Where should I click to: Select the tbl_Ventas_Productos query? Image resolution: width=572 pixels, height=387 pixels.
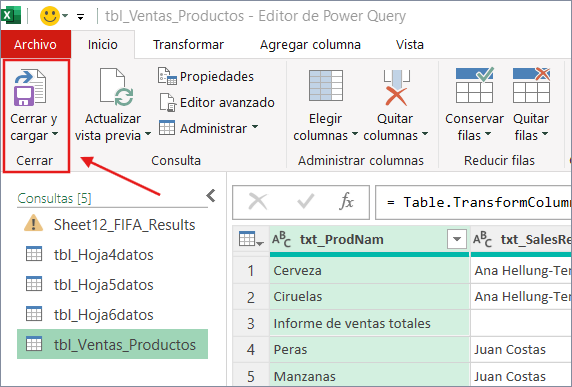[x=112, y=344]
